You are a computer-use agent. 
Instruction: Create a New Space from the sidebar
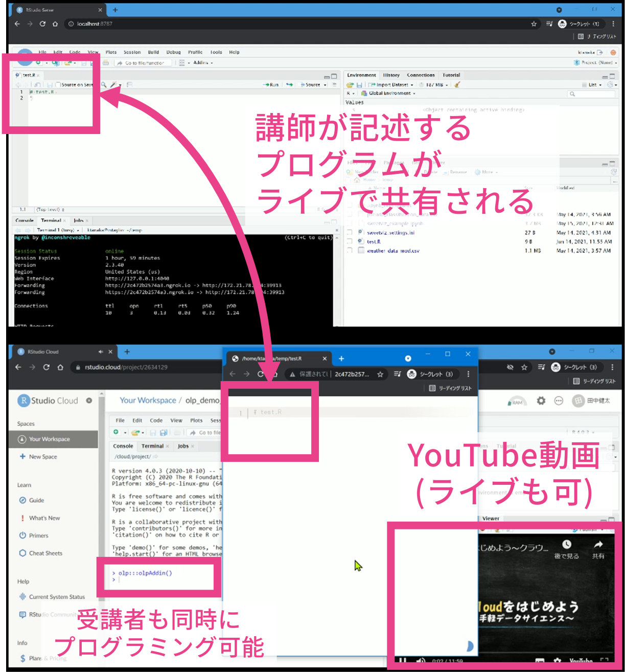pyautogui.click(x=38, y=457)
